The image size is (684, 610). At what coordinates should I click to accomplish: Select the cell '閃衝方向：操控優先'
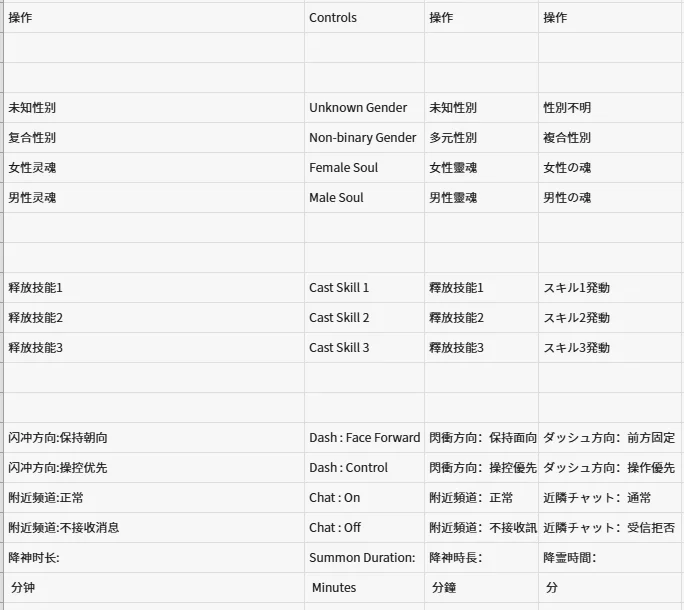481,468
